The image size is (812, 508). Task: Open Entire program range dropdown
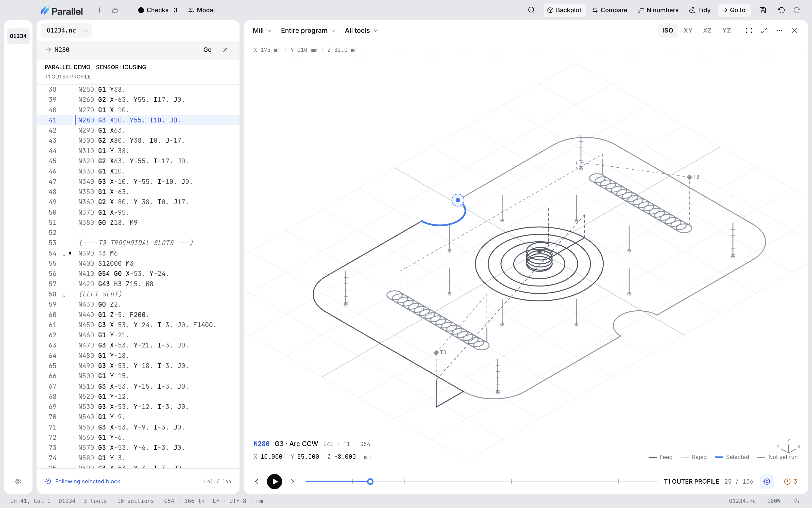point(308,30)
